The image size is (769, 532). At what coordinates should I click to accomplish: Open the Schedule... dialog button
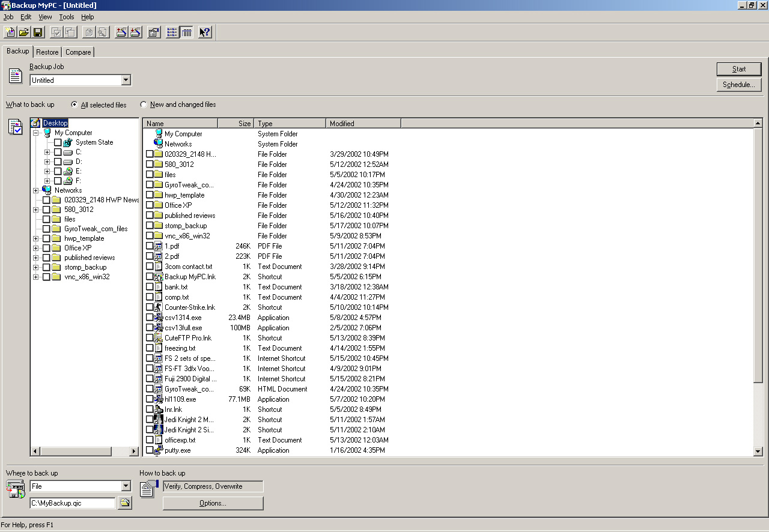click(739, 85)
